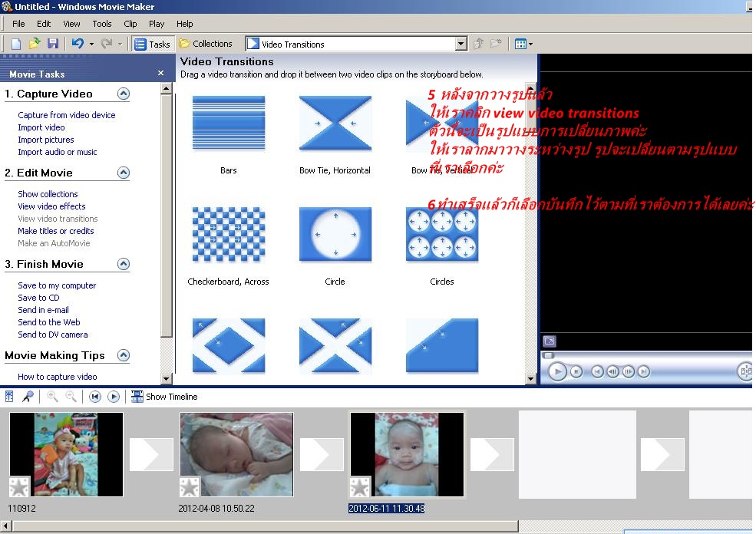This screenshot has height=534, width=756.
Task: Save the project with the floppy disk icon
Action: click(52, 44)
